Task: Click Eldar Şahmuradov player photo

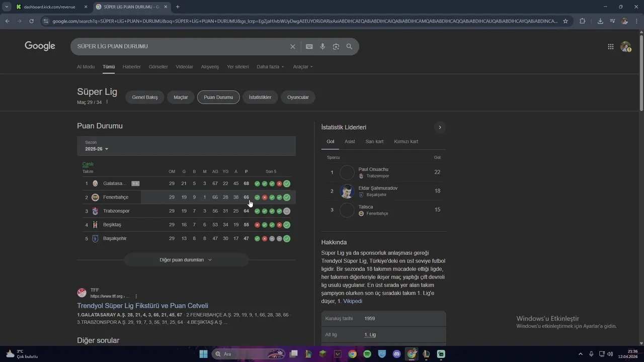Action: click(347, 192)
